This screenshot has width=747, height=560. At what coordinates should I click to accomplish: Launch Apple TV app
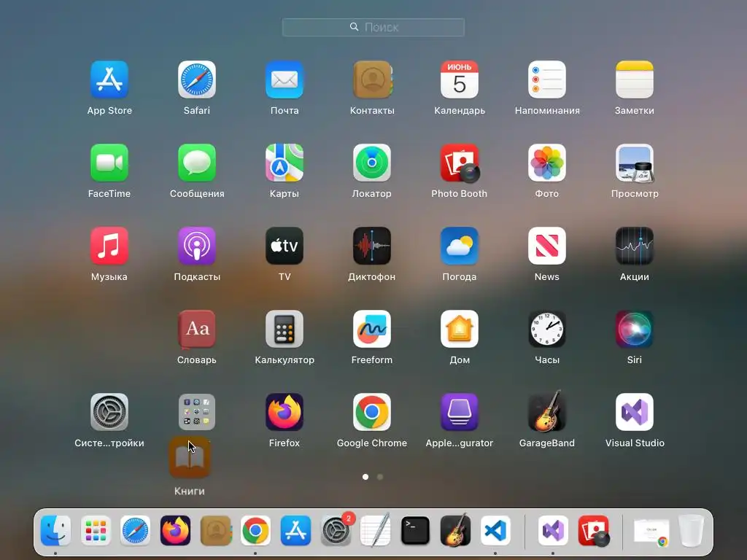pyautogui.click(x=285, y=246)
